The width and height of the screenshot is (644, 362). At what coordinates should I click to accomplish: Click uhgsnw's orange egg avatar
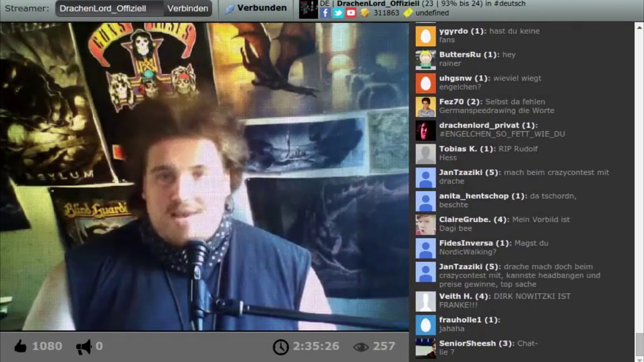click(x=426, y=83)
